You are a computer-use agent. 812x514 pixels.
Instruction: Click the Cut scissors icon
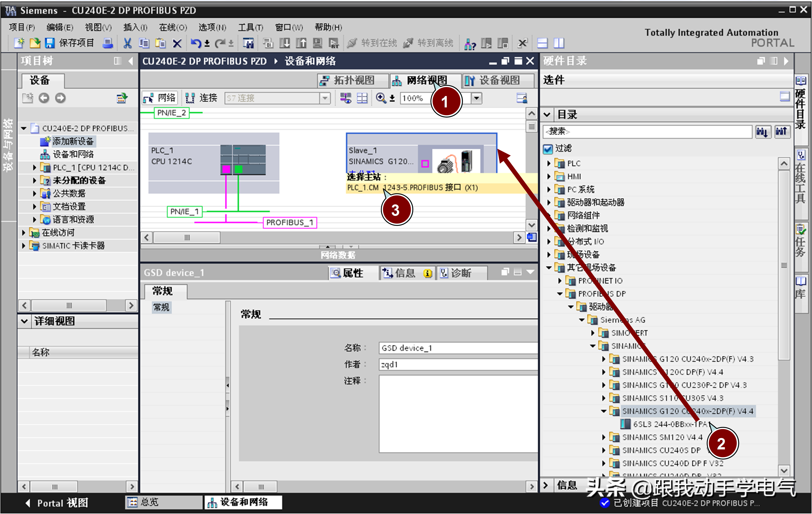tap(127, 43)
